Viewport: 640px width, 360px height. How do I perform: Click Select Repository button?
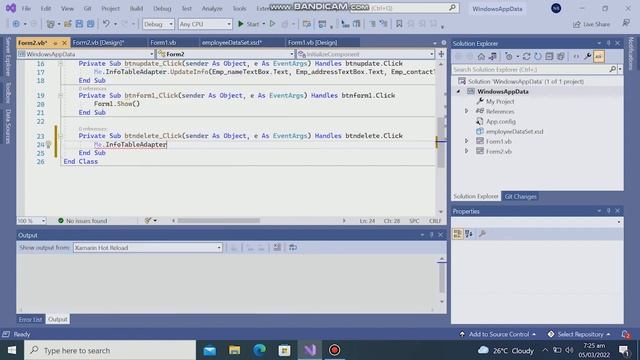[580, 334]
